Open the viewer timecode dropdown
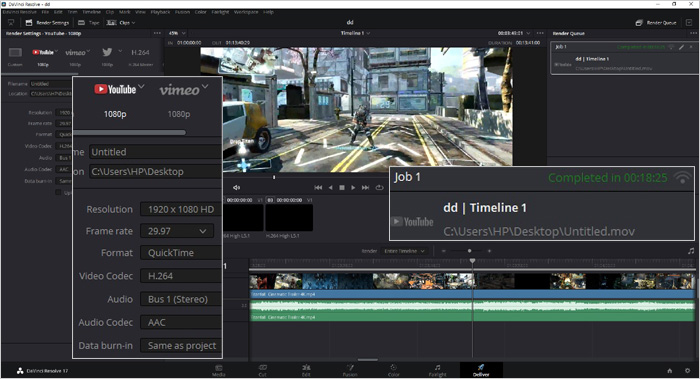700x379 pixels. pos(514,33)
